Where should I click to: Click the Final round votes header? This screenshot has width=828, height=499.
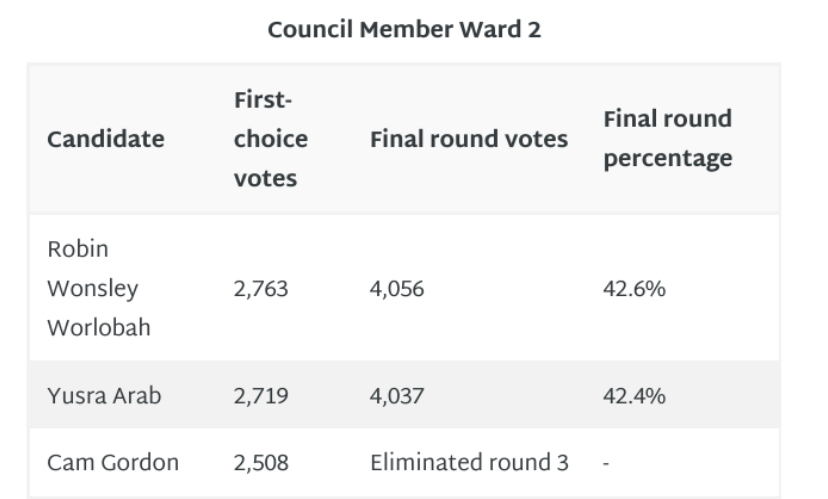point(469,139)
